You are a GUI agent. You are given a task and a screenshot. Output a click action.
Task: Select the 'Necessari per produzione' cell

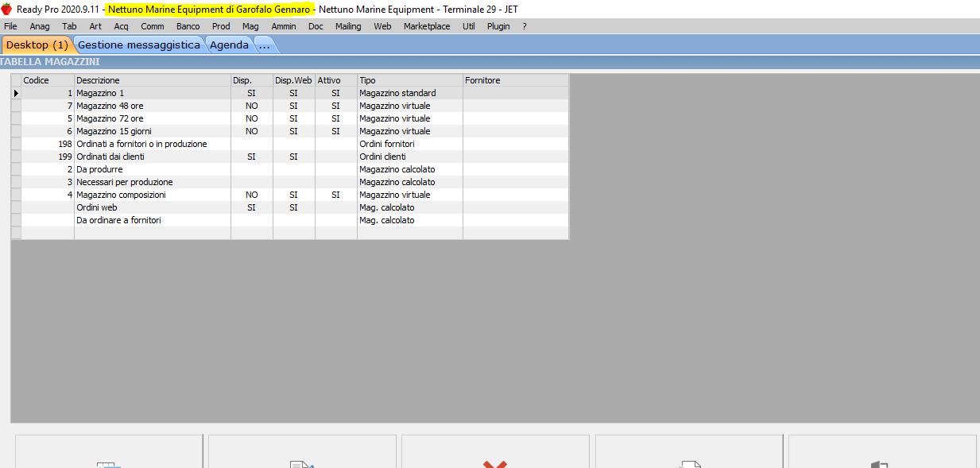[x=153, y=182]
